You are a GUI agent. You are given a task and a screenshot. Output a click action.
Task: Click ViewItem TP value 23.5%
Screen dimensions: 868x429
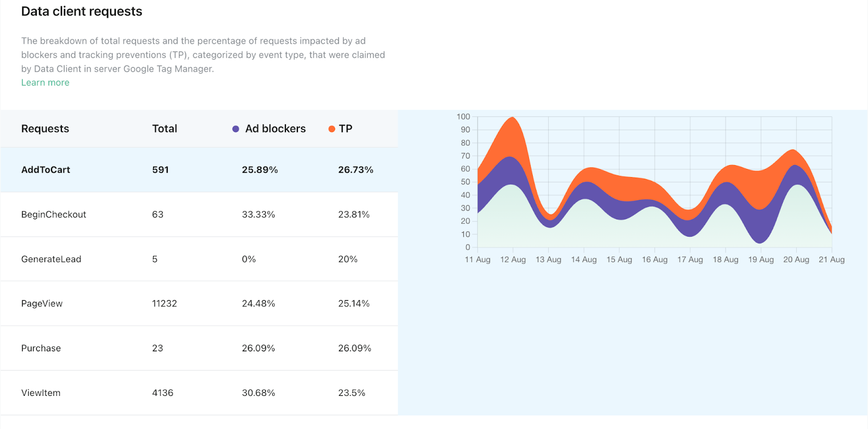[x=352, y=393]
